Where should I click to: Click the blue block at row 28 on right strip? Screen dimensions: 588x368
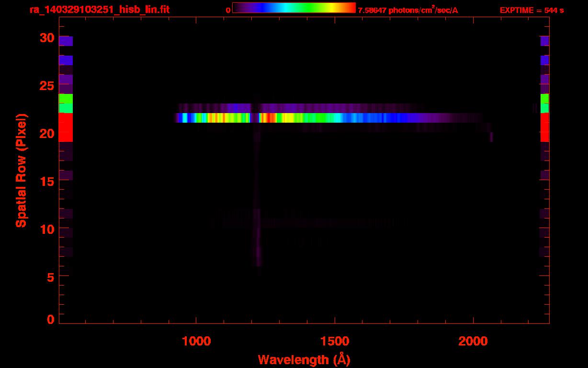pyautogui.click(x=544, y=60)
